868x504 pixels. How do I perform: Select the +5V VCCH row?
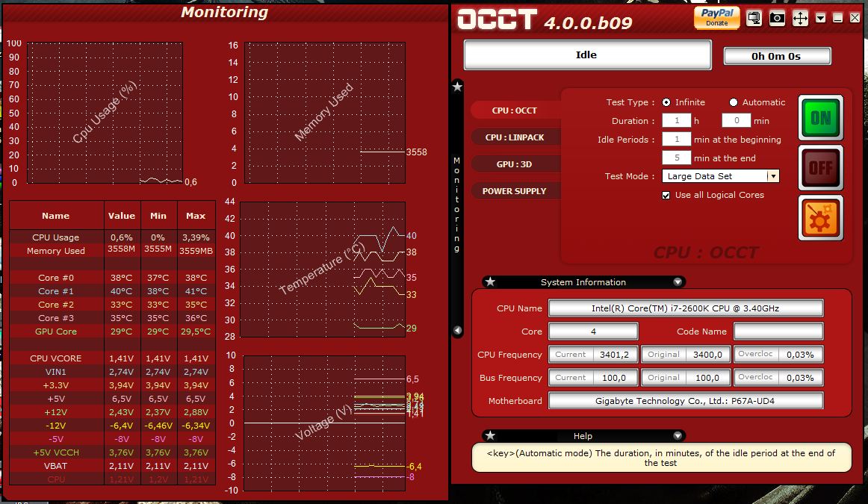pyautogui.click(x=112, y=452)
